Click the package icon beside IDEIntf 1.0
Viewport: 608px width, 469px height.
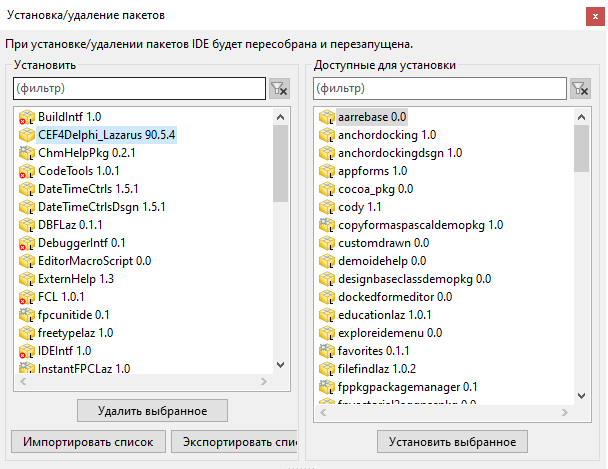(27, 351)
